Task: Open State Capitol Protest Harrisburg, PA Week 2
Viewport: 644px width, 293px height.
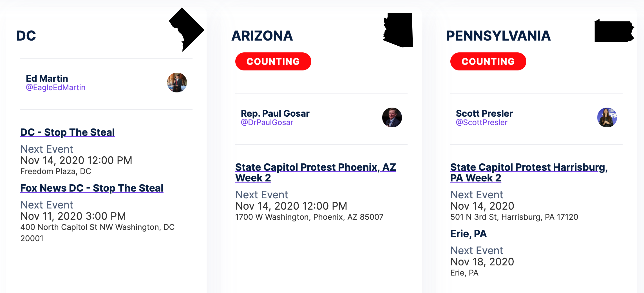Action: pyautogui.click(x=529, y=172)
